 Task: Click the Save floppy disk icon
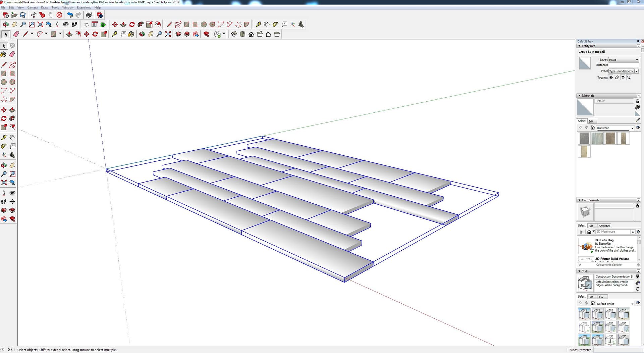23,15
